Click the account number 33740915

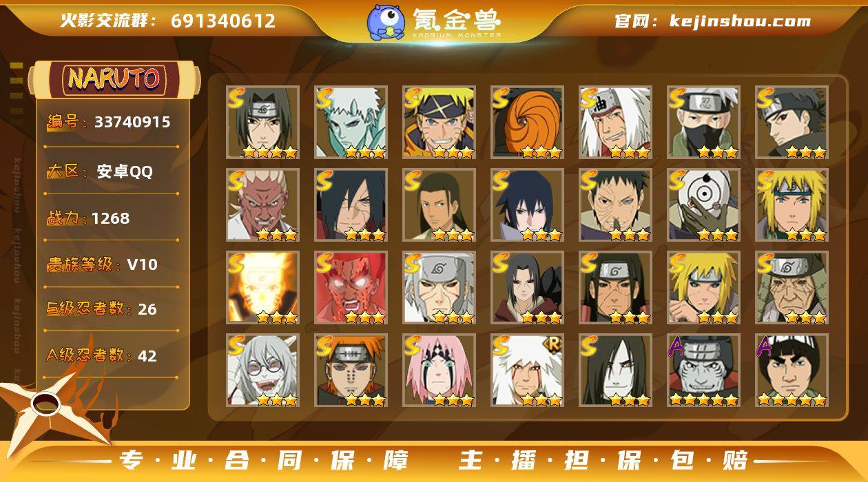(x=132, y=123)
